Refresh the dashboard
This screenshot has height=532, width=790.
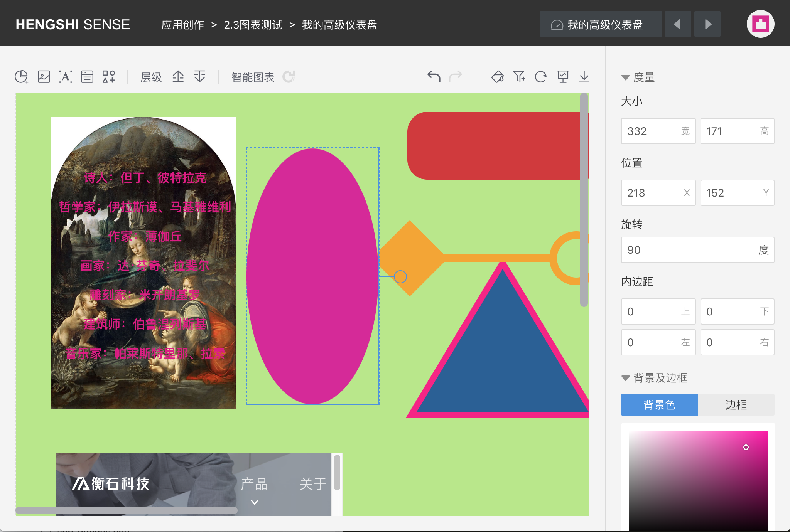click(x=541, y=77)
